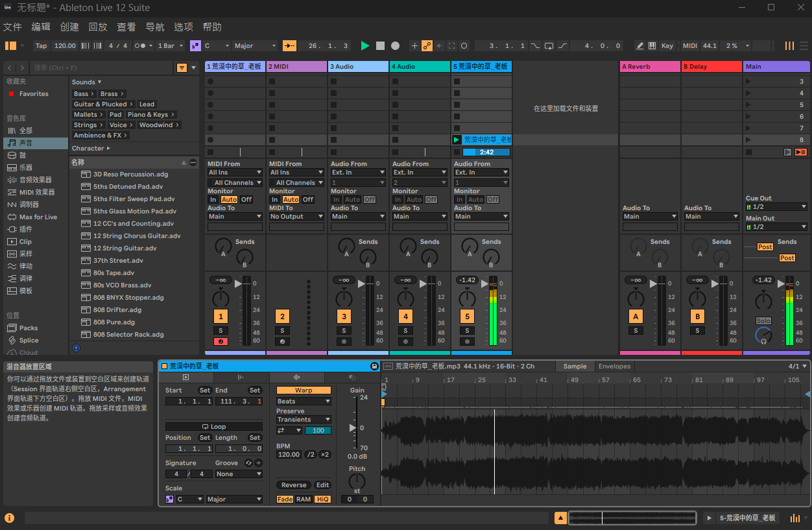Open the Beats warp mode dropdown
The image size is (812, 530).
(304, 402)
